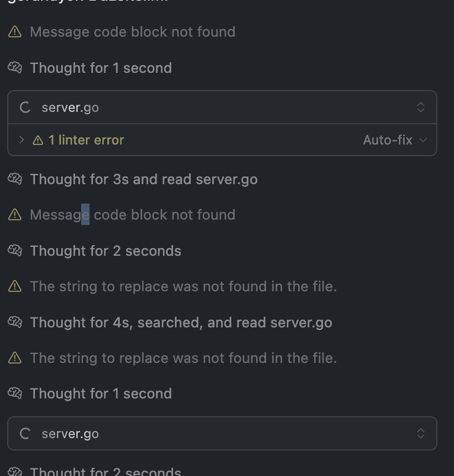Image resolution: width=454 pixels, height=476 pixels.
Task: Expand "Thought for 4s, searched, and read server.go"
Action: pyautogui.click(x=181, y=322)
